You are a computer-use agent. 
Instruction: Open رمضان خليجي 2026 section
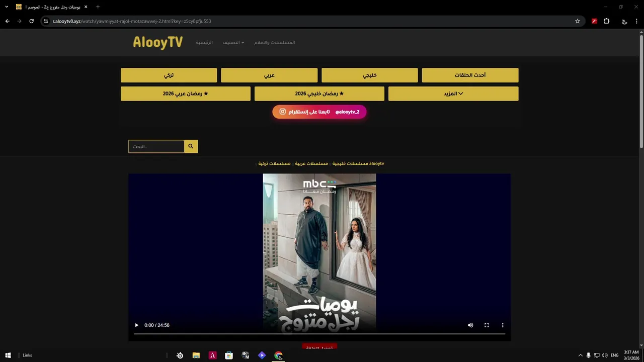[319, 94]
